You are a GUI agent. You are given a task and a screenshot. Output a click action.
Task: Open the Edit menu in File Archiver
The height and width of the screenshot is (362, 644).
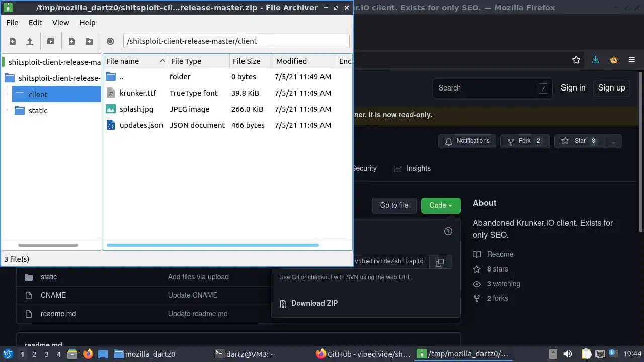(35, 23)
